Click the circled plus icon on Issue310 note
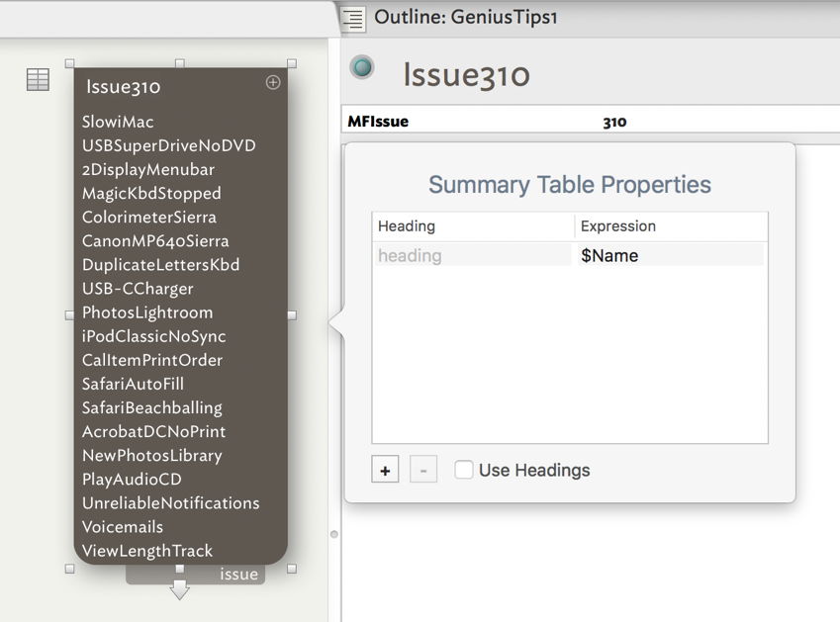Image resolution: width=840 pixels, height=622 pixels. (x=273, y=83)
